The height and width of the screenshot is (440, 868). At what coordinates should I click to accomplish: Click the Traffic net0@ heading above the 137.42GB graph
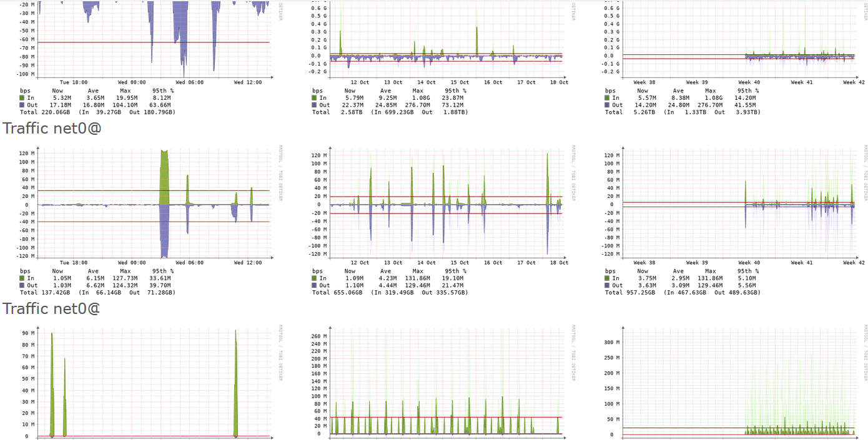coord(52,128)
